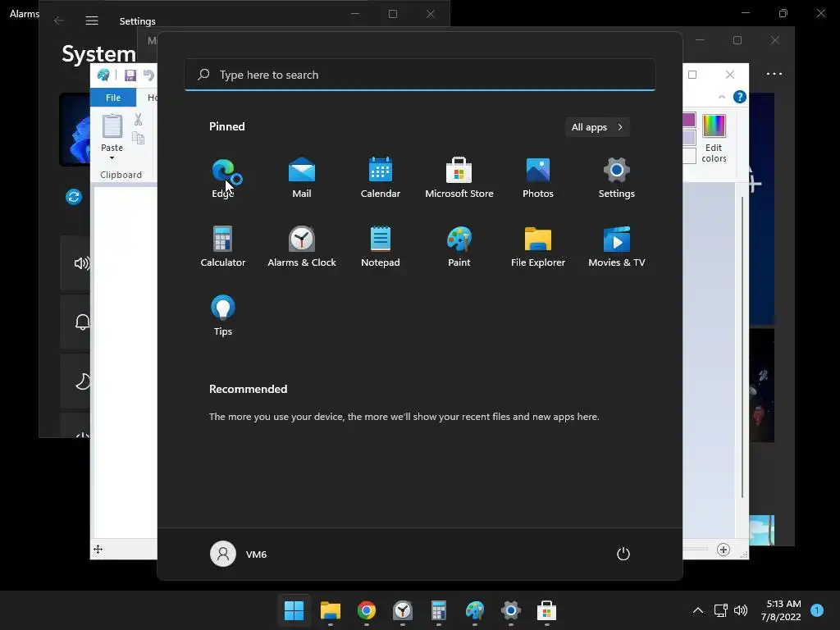Select the light lavender color swatch in Paint
840x630 pixels.
pos(689,138)
